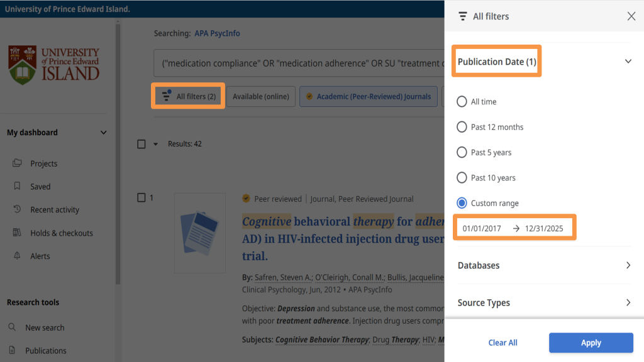The image size is (644, 362).
Task: Collapse the My dashboard menu
Action: pyautogui.click(x=104, y=133)
